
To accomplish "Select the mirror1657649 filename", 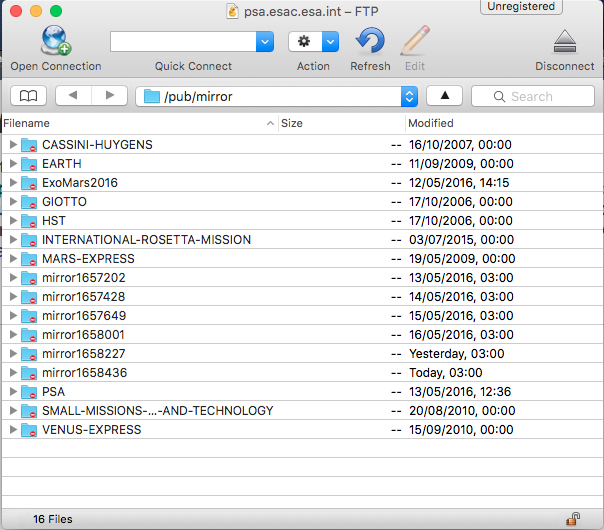I will [84, 316].
